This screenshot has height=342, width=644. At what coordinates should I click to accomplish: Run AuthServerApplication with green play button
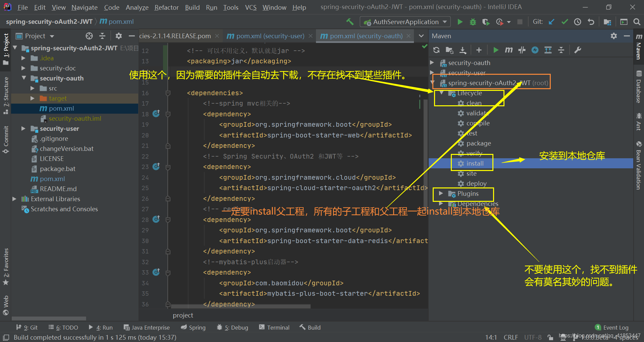pos(460,22)
